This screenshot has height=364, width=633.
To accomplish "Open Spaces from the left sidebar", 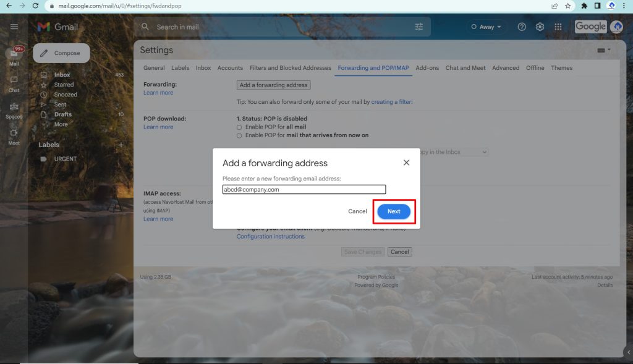I will coord(14,108).
